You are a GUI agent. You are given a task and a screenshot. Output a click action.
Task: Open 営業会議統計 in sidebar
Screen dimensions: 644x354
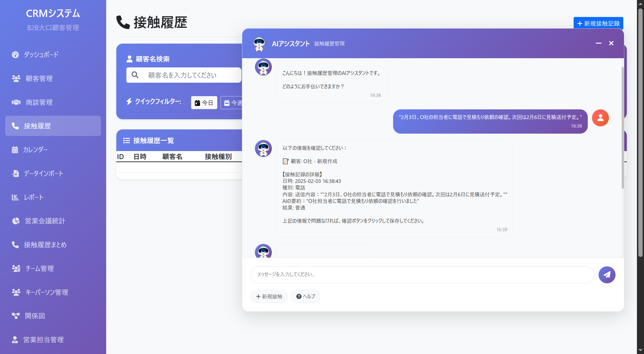coord(45,221)
